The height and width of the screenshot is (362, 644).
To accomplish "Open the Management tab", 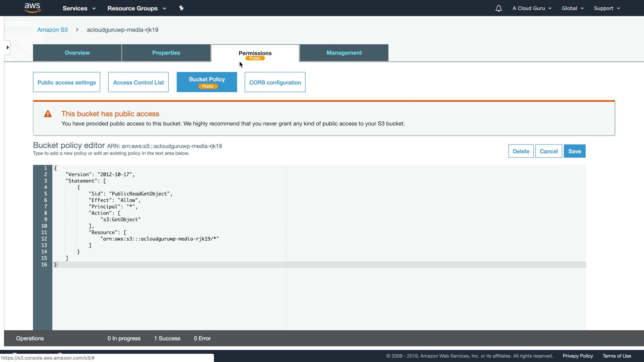I will coord(344,53).
